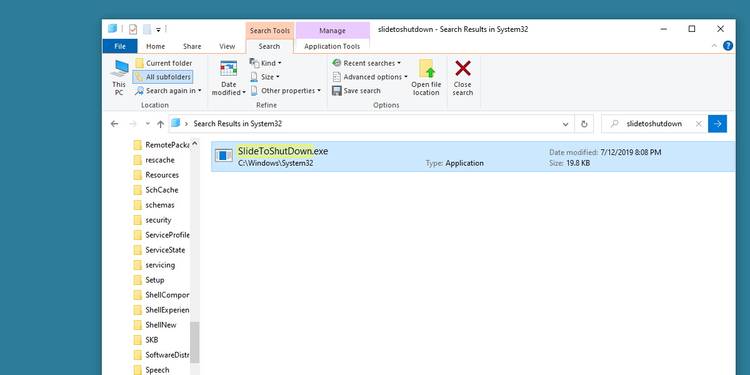The width and height of the screenshot is (750, 375).
Task: Click the blue Help question mark icon
Action: [x=728, y=46]
